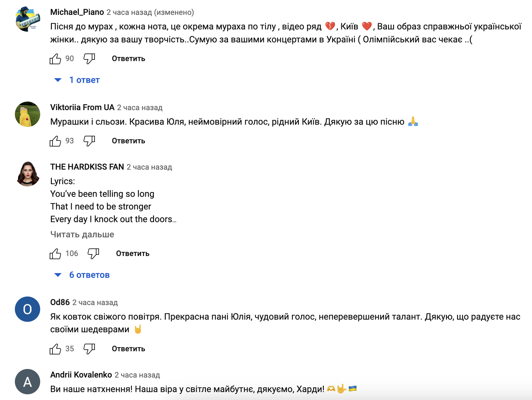Reply to THE HARDKISS FAN comment
The image size is (532, 400).
pos(133,254)
